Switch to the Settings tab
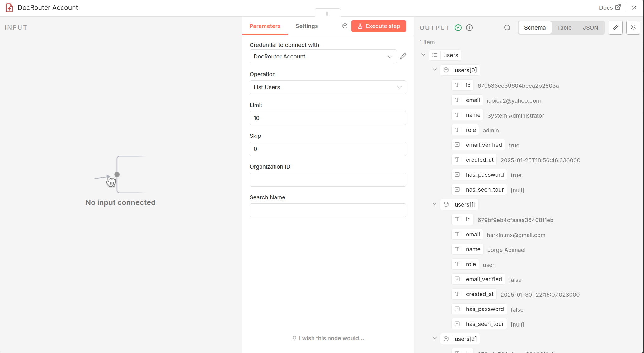Image resolution: width=644 pixels, height=353 pixels. coord(307,26)
